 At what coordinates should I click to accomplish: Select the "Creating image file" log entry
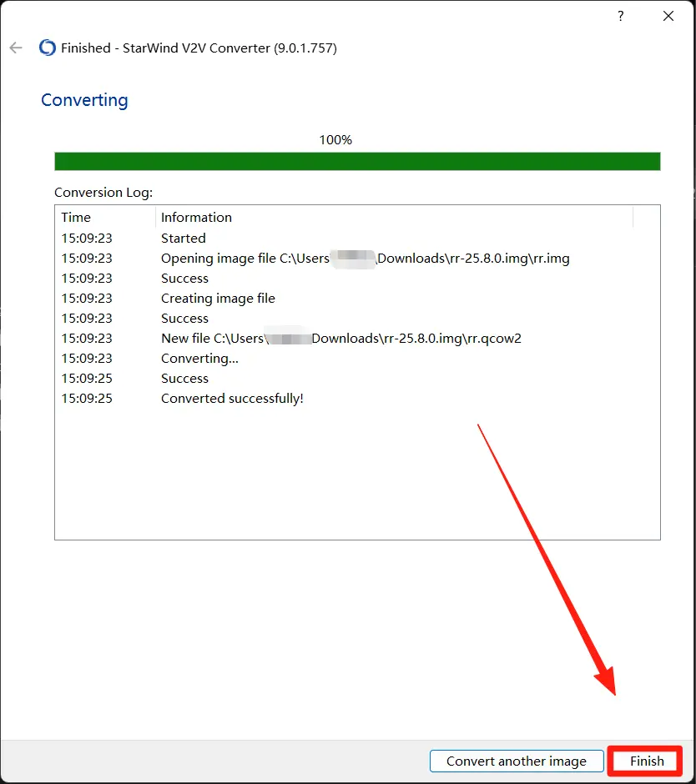point(218,299)
